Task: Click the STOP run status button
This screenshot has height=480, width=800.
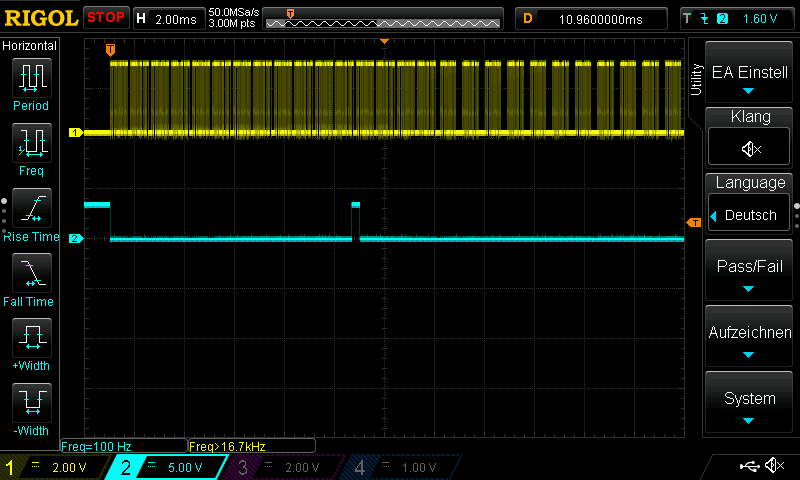Action: (x=106, y=18)
